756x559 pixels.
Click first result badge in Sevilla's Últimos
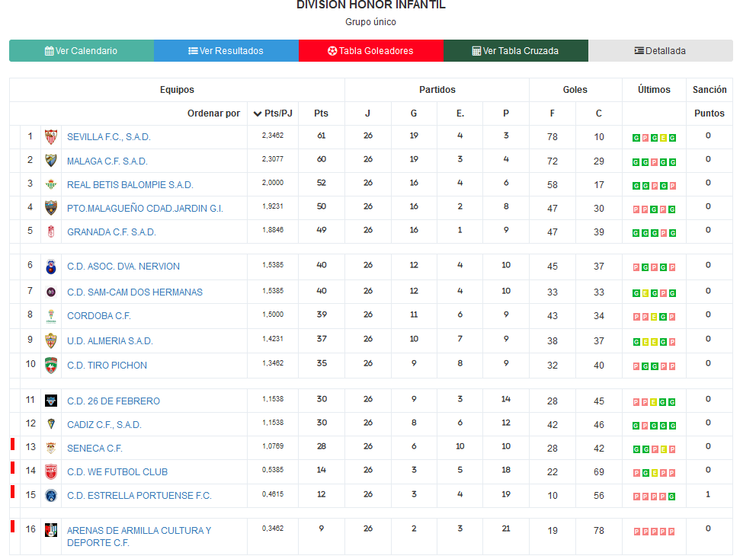pos(636,138)
